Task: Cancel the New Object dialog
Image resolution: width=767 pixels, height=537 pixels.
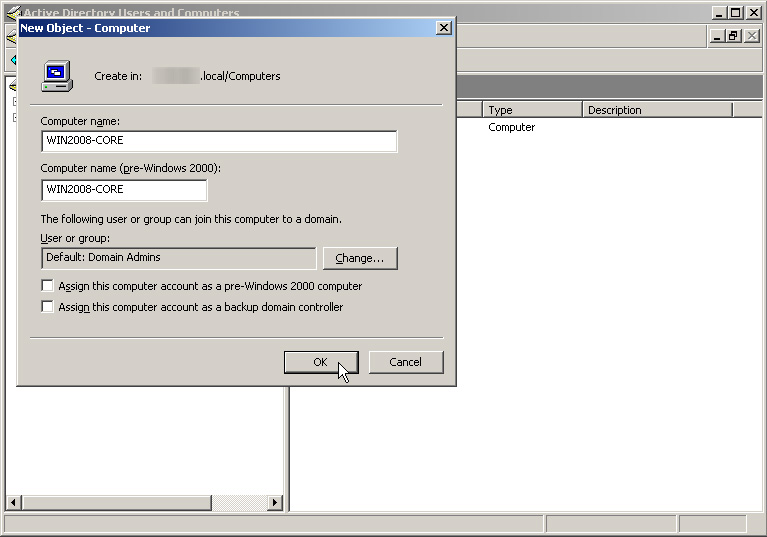Action: 406,362
